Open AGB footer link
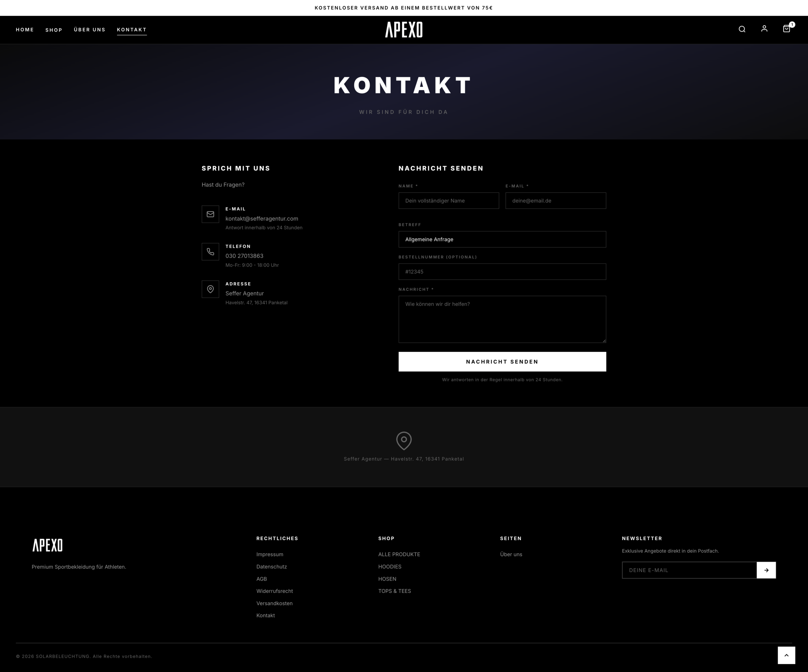808x672 pixels. pyautogui.click(x=262, y=579)
